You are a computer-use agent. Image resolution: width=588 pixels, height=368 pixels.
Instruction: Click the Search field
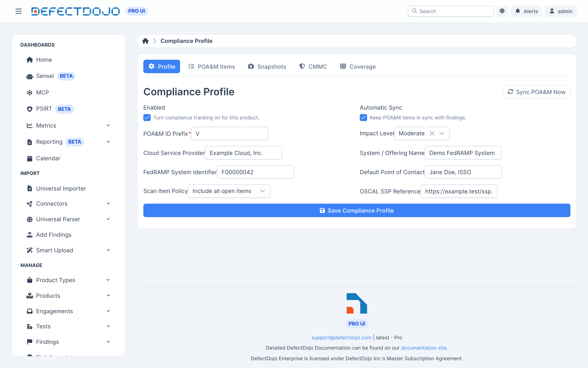pyautogui.click(x=450, y=11)
